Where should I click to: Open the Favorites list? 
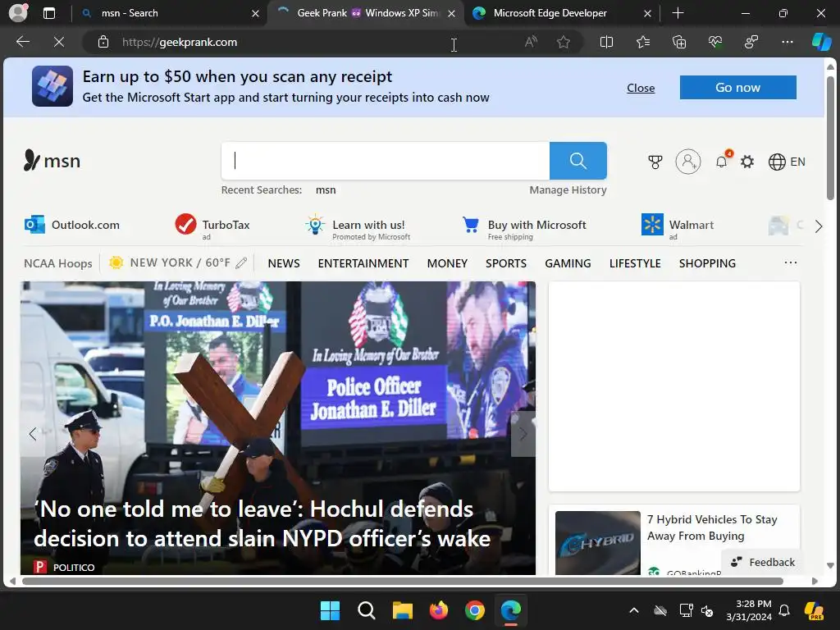tap(643, 42)
